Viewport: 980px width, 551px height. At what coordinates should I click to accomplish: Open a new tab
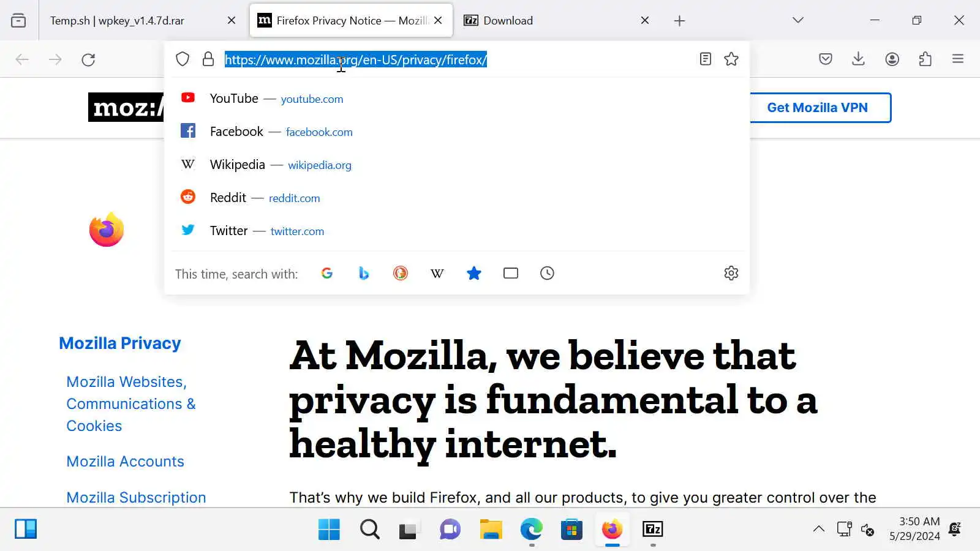(679, 21)
